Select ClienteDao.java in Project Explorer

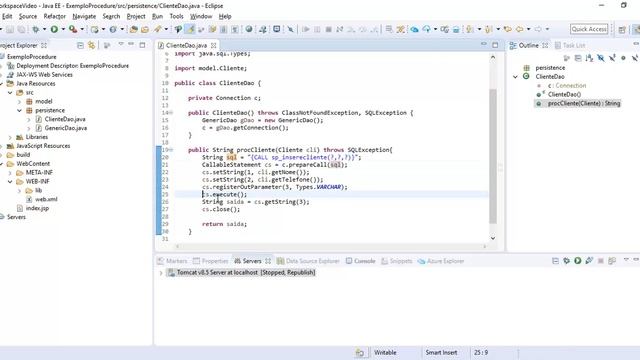65,119
